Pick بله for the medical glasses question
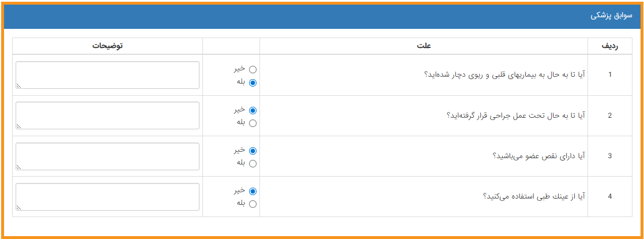The width and height of the screenshot is (644, 239). click(252, 203)
